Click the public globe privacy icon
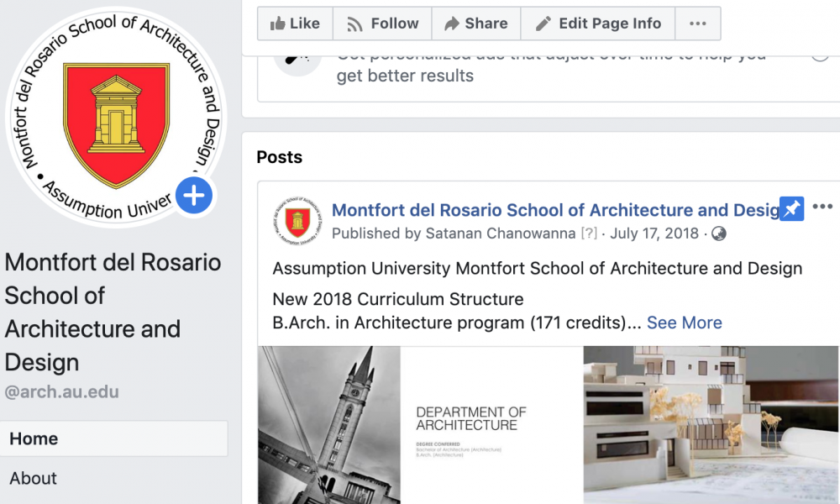The height and width of the screenshot is (504, 840). (x=719, y=234)
